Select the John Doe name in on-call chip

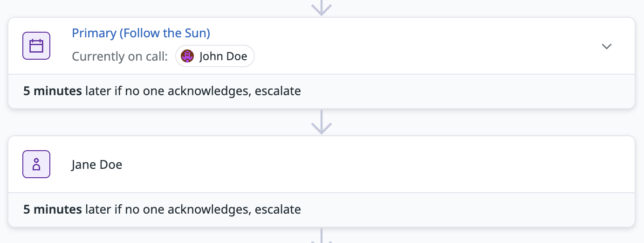point(223,56)
